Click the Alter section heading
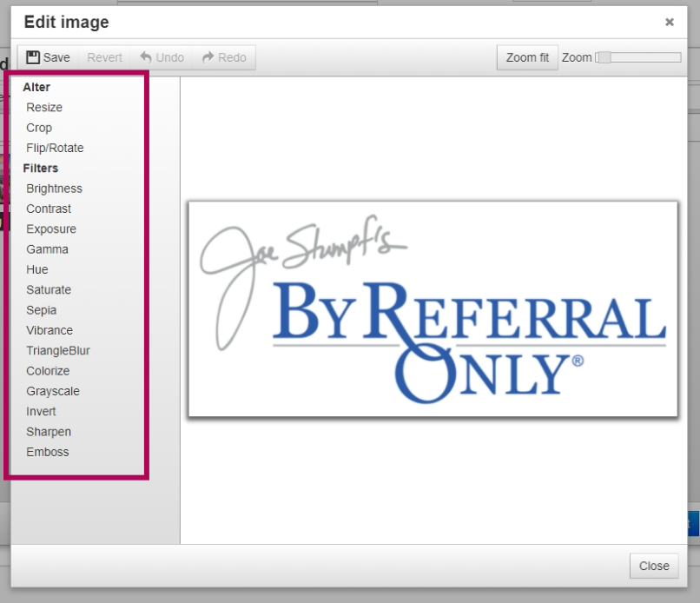 pyautogui.click(x=36, y=87)
